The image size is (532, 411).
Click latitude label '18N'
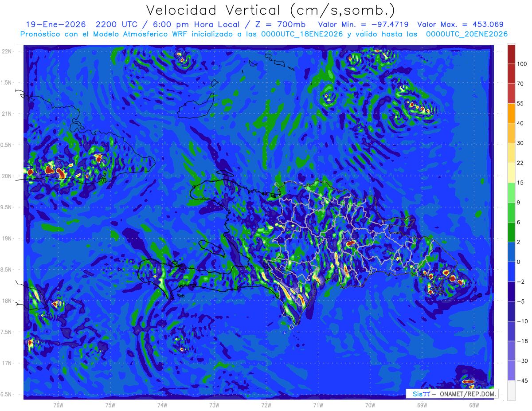pyautogui.click(x=7, y=301)
